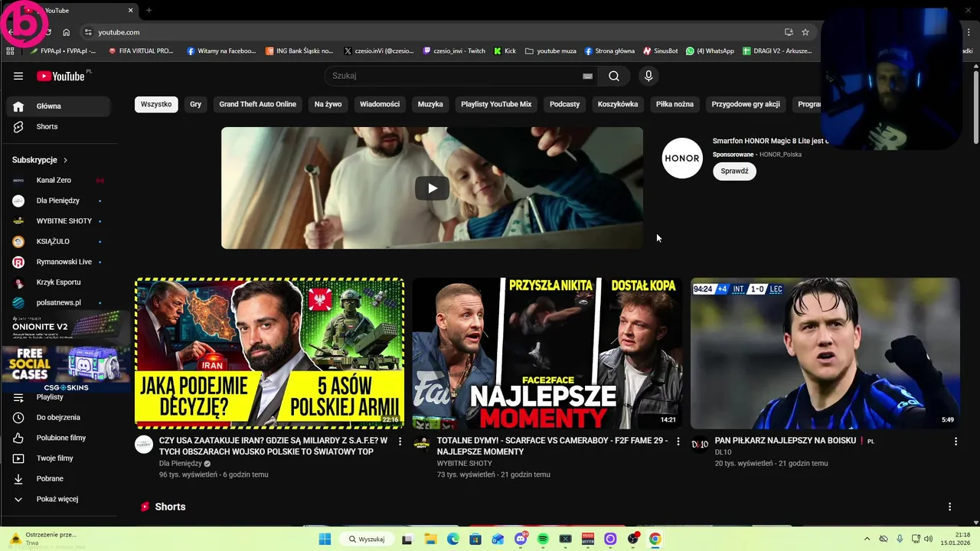Click the browser home button
The image size is (980, 551).
click(67, 32)
